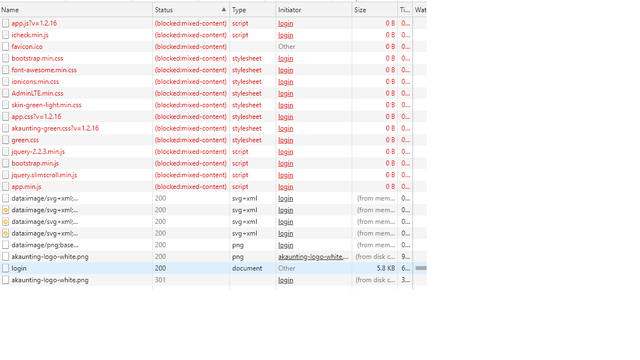
Task: Click the file icon of the 200 akaunting-logo-white.png row
Action: point(5,257)
